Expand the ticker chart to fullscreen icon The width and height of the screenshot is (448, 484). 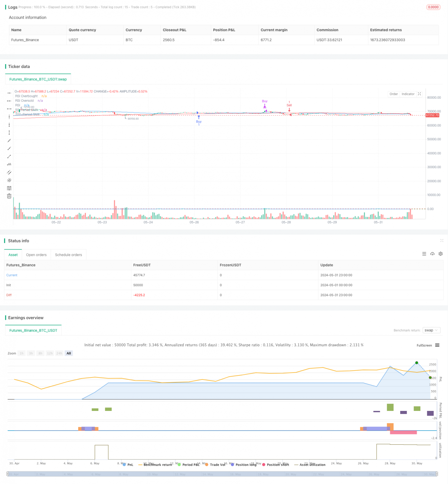tap(419, 94)
